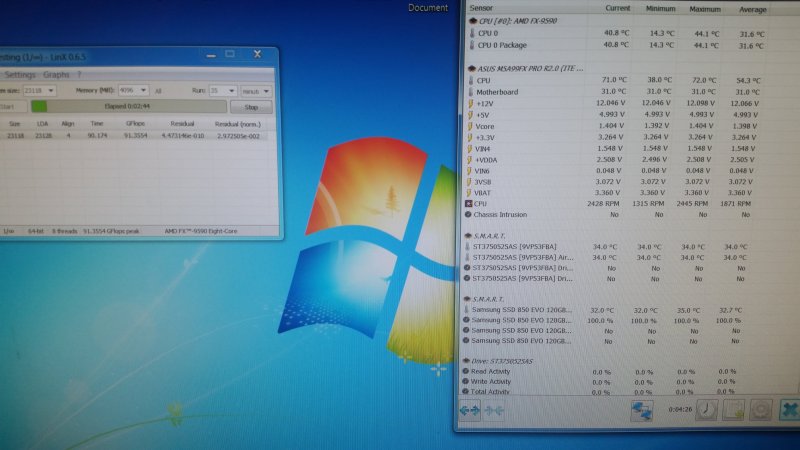Click the Time column header in LinX
Screen dimensions: 800x450
97,123
